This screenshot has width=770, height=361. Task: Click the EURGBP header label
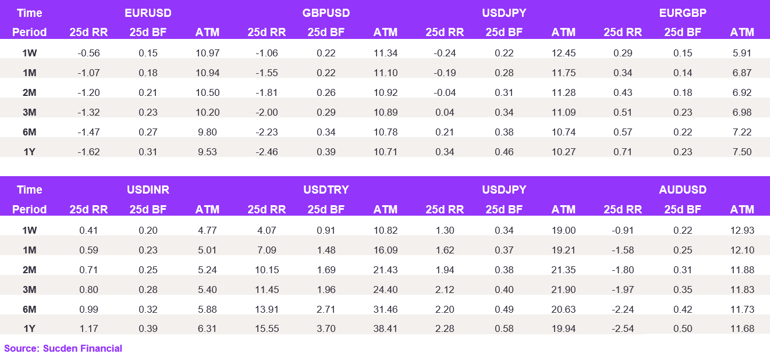pos(683,13)
